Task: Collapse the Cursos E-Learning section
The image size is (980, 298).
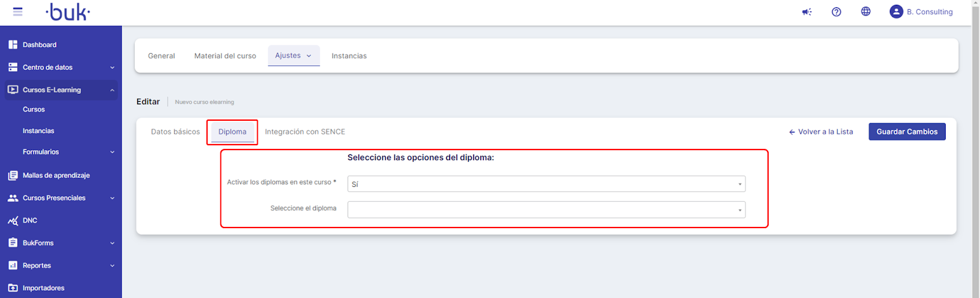Action: [x=112, y=90]
